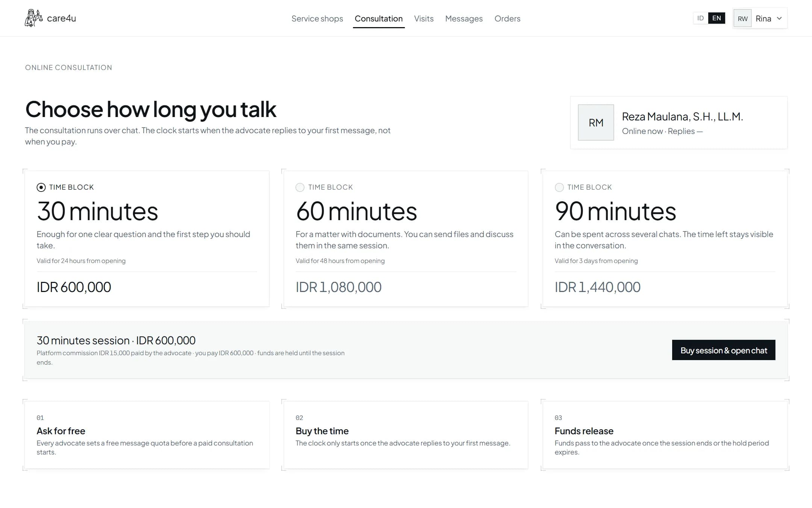Switch language to ID

700,18
